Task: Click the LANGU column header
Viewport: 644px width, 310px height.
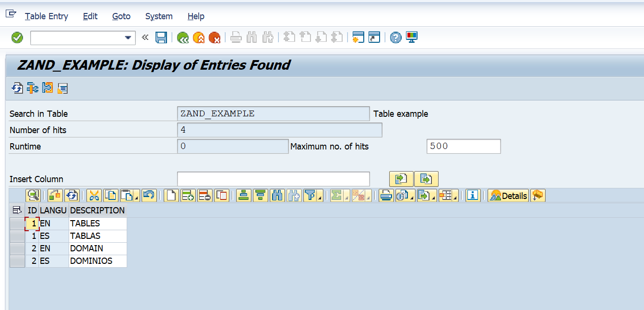Action: [x=53, y=210]
